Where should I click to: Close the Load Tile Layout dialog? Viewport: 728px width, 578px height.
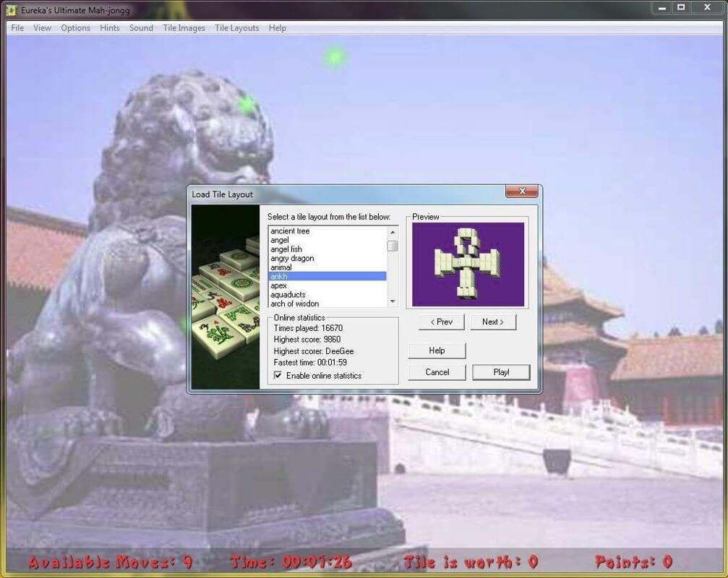tap(522, 191)
